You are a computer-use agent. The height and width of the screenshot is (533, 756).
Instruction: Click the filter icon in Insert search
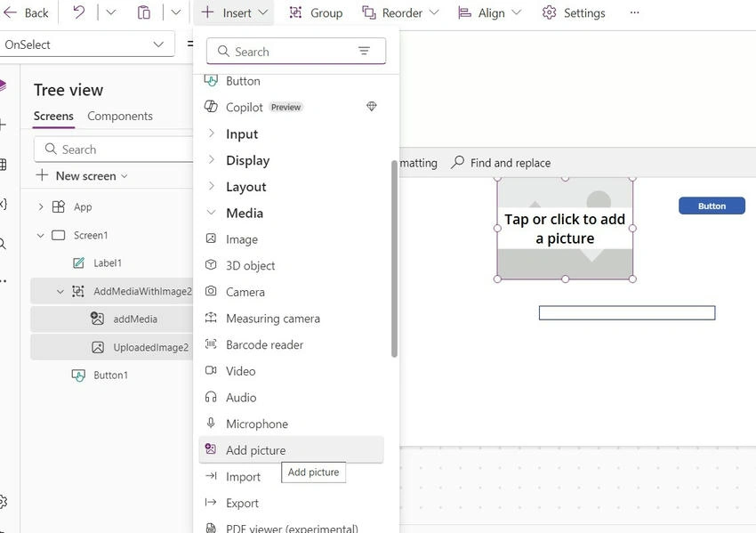pyautogui.click(x=364, y=51)
